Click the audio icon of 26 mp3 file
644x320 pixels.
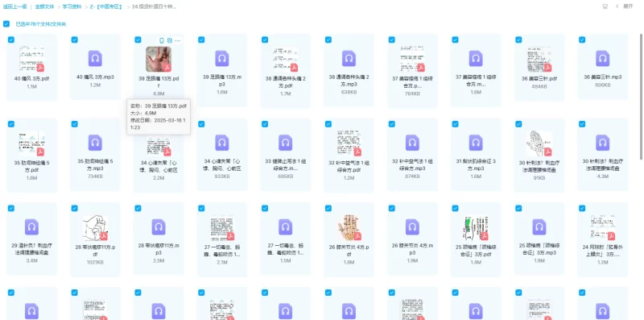(x=412, y=226)
